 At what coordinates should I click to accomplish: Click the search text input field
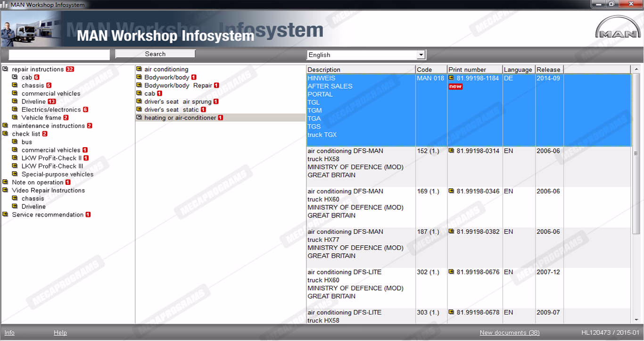point(59,55)
